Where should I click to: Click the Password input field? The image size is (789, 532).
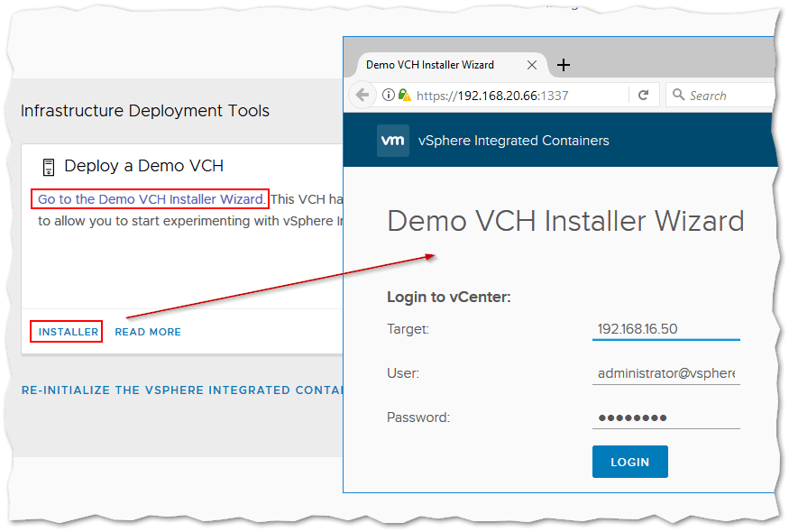665,417
